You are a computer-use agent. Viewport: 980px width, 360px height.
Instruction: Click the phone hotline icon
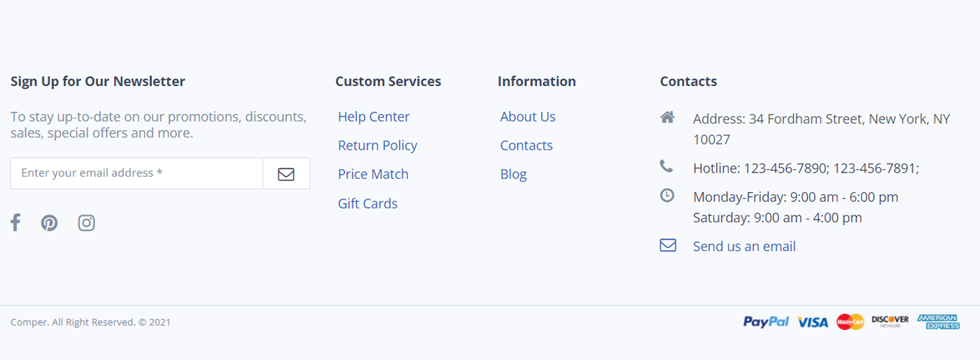(666, 166)
